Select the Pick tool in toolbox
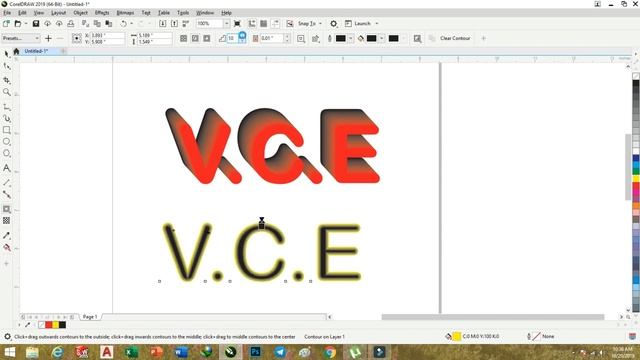Screen dimensions: 640x360 click(7, 54)
